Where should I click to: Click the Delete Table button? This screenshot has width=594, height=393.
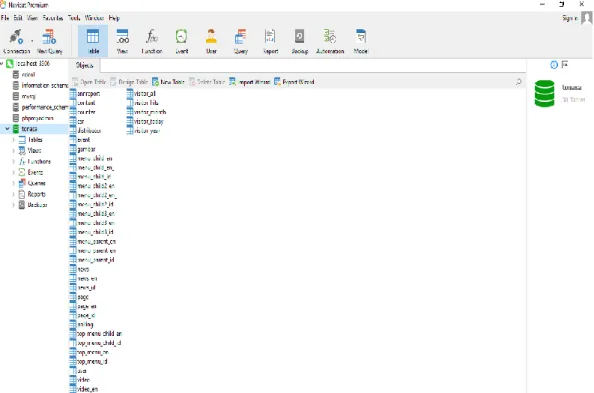point(207,81)
